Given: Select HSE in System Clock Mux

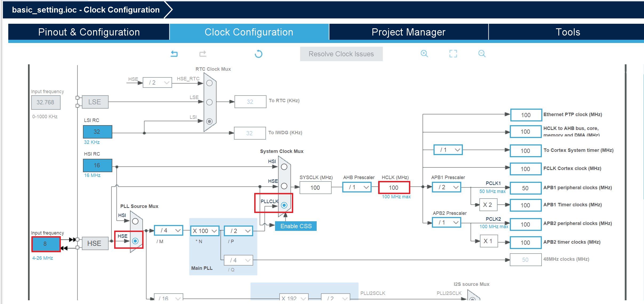Looking at the screenshot, I should coord(284,186).
